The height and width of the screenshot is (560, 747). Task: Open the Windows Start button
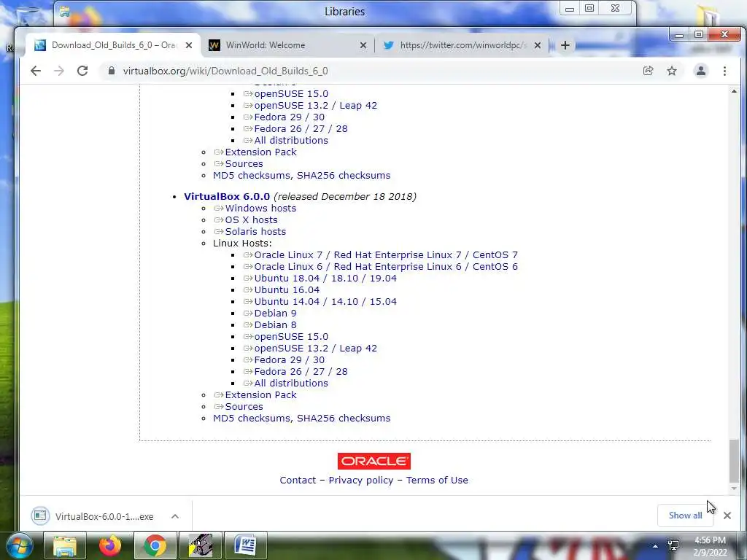[19, 545]
